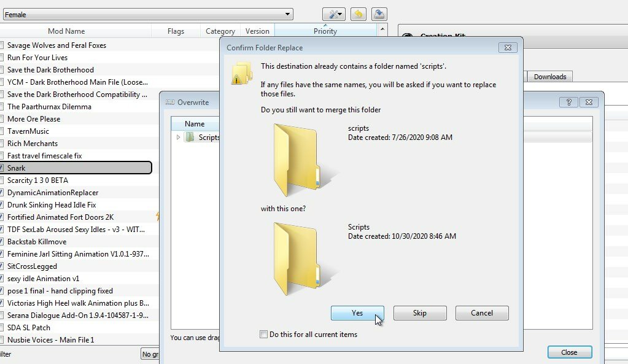
Task: Sort by Flags column header
Action: pyautogui.click(x=176, y=31)
